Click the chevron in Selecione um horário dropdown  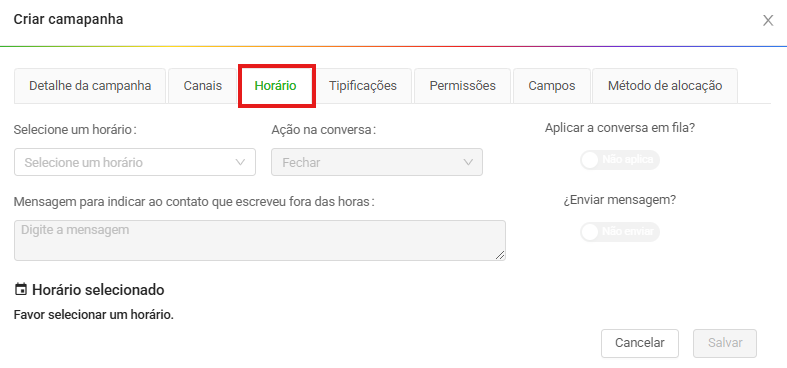pos(240,162)
